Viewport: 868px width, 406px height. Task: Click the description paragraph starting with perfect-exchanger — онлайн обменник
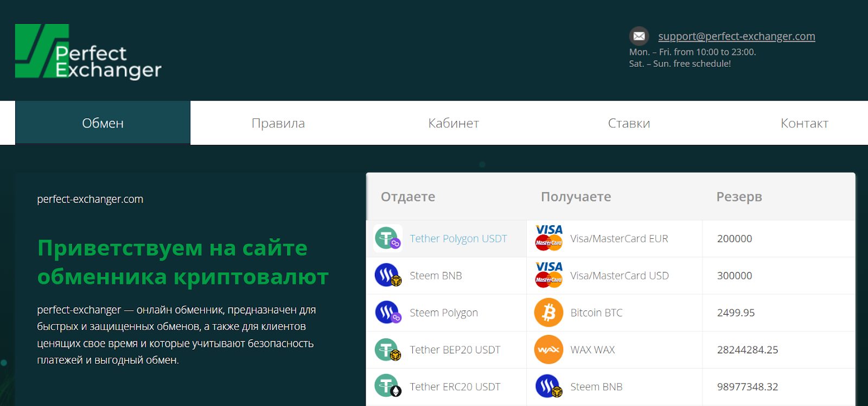[x=176, y=335]
